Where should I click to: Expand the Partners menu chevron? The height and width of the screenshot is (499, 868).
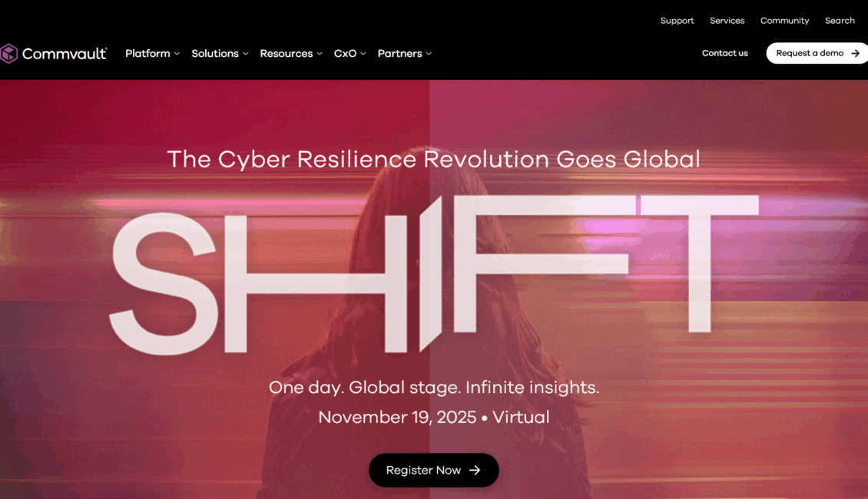coord(429,55)
